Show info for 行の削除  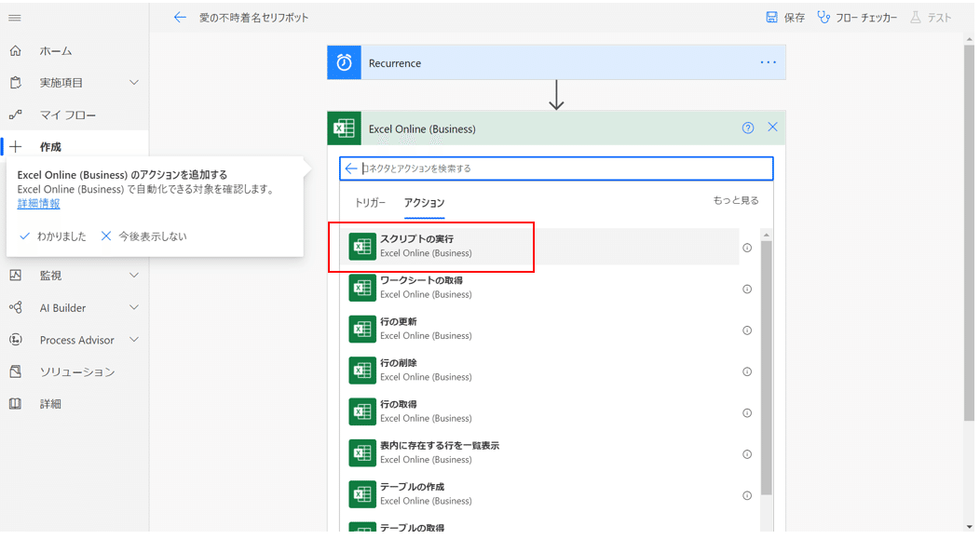747,371
